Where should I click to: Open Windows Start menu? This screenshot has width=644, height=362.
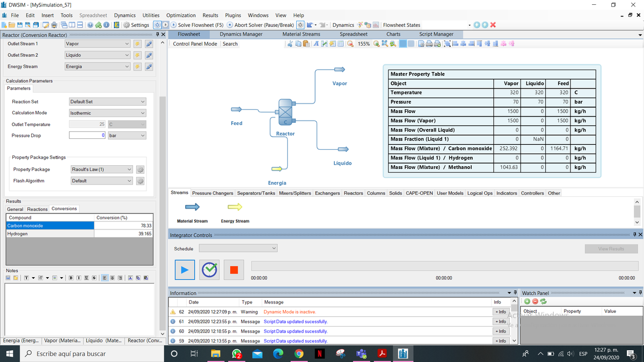(x=10, y=354)
